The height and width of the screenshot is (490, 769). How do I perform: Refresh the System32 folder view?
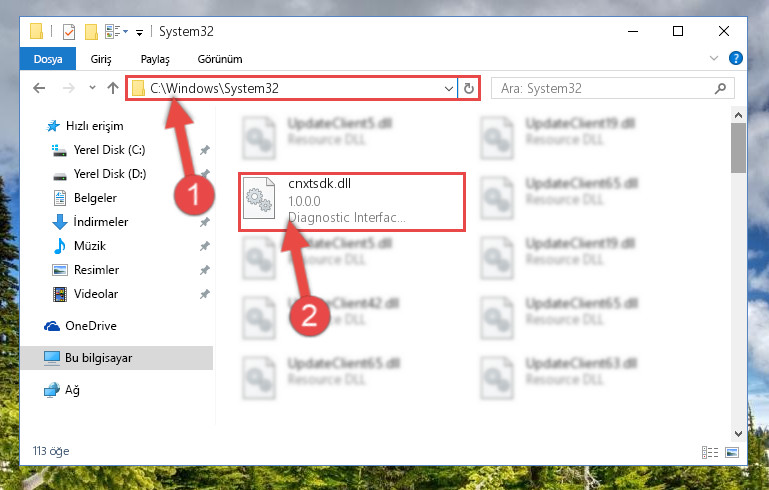click(x=468, y=88)
